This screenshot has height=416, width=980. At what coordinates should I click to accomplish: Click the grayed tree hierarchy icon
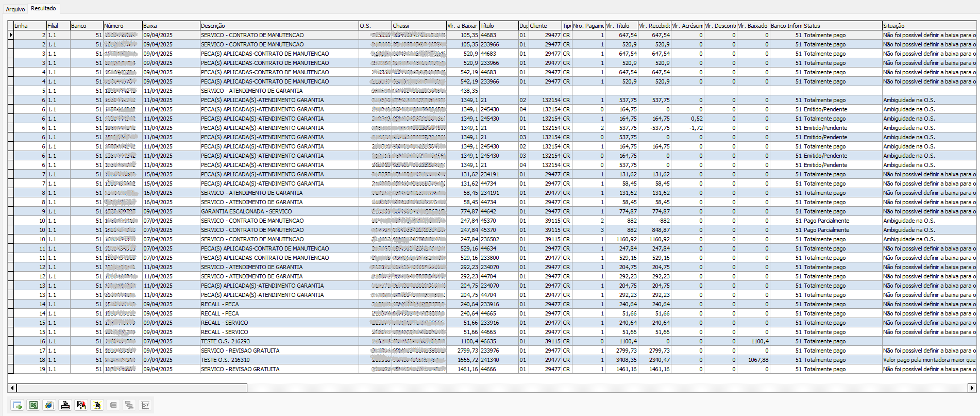tap(129, 405)
